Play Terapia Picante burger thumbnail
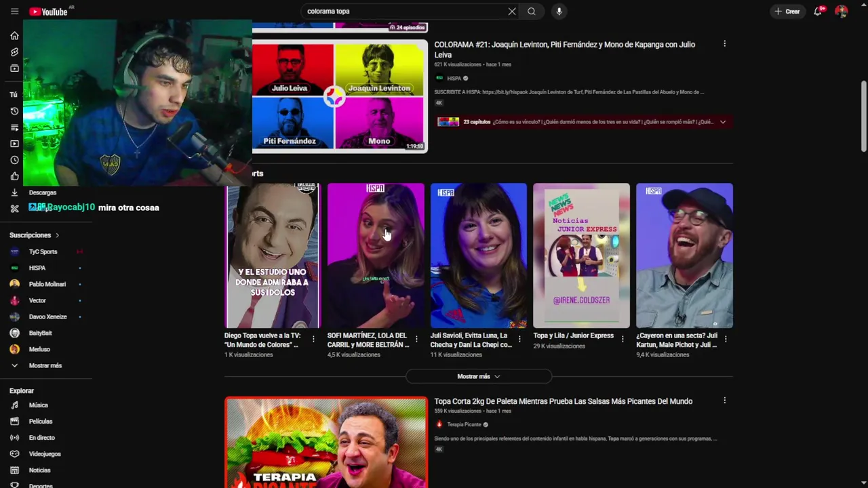Screen dimensions: 868x488 pos(326,442)
